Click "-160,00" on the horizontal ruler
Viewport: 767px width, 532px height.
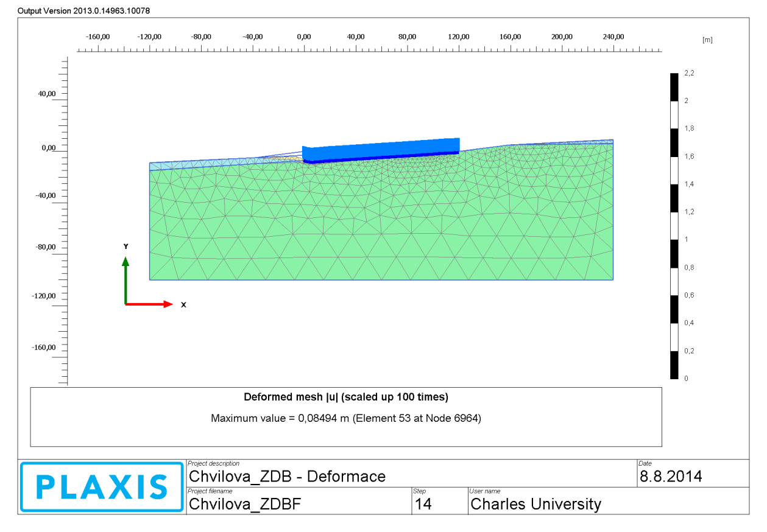click(98, 37)
